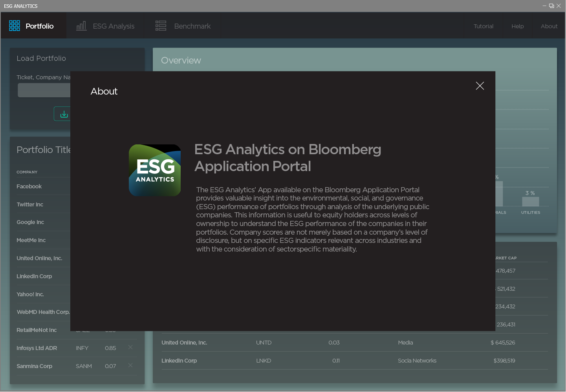Select WebMD Health Corp. in the list

pos(43,312)
